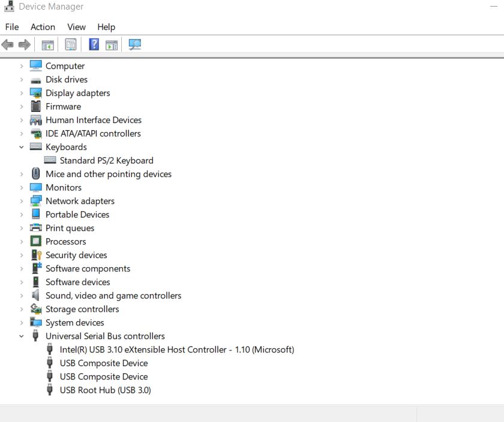The width and height of the screenshot is (504, 422).
Task: Select USB Root Hub (USB 3.0)
Action: [x=106, y=390]
